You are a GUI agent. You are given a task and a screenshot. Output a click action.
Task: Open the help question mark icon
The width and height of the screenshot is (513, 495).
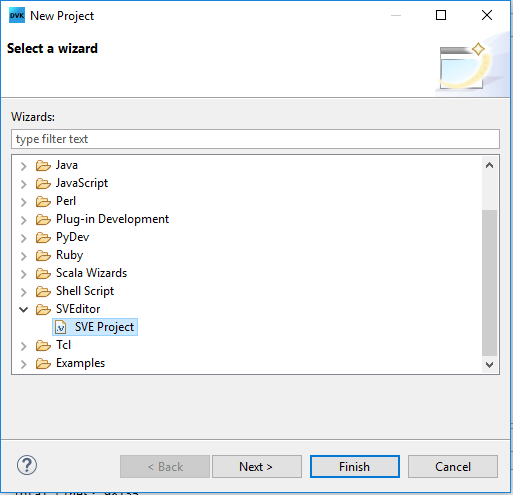click(27, 465)
